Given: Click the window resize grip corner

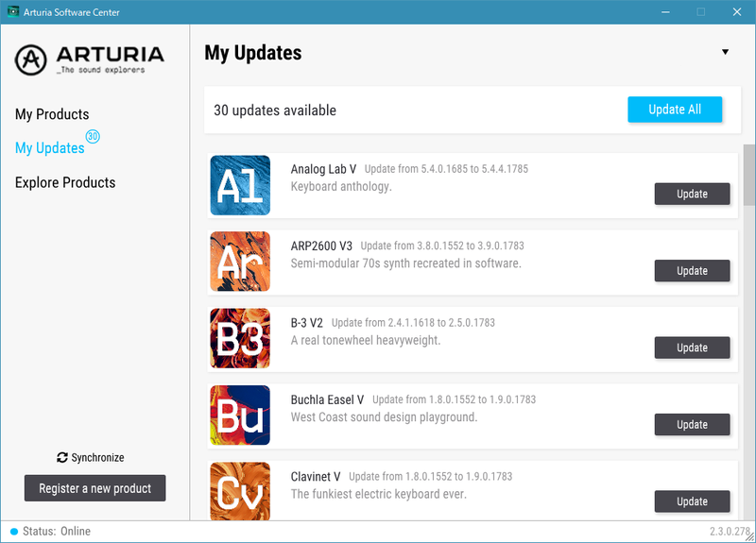Looking at the screenshot, I should point(750,536).
